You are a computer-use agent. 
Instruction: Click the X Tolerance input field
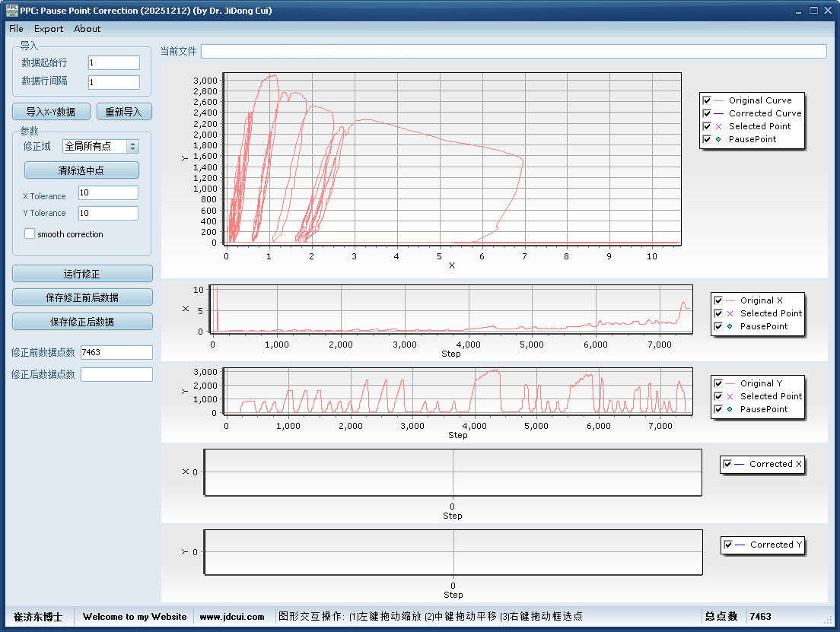108,193
